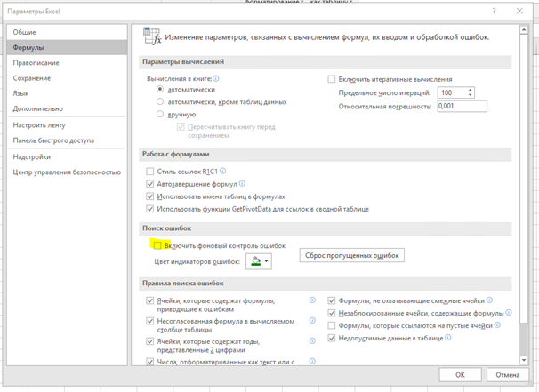Screen dimensions: 539x392
Task: Click the Отмена button
Action: pyautogui.click(x=507, y=375)
